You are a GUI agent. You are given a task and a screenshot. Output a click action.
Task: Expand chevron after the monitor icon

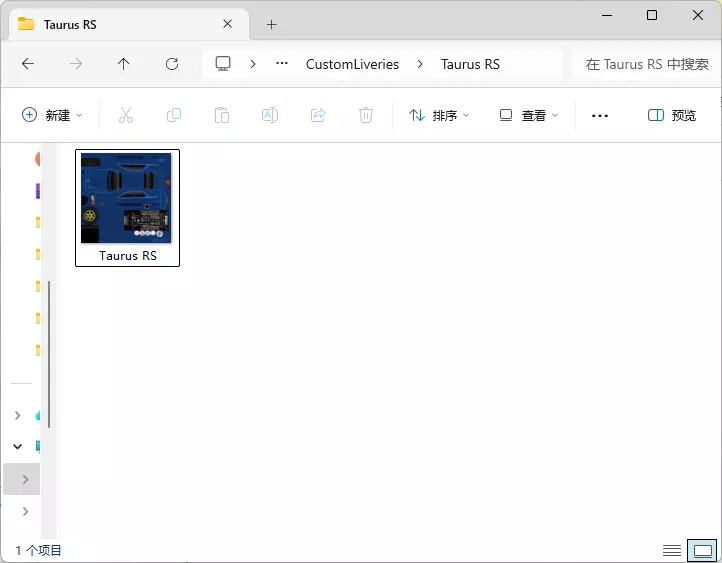(x=253, y=64)
